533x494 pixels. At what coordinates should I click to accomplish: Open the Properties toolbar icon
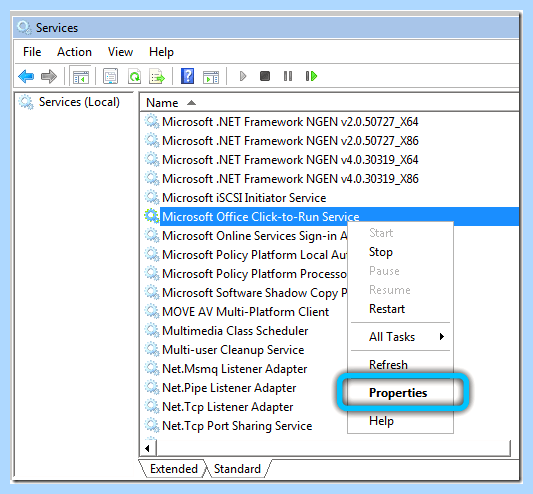coord(110,76)
